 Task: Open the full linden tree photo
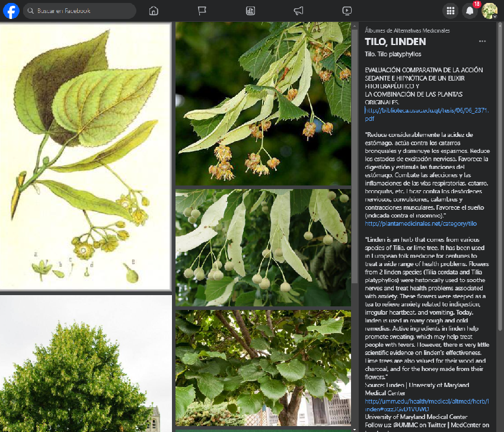pos(85,364)
